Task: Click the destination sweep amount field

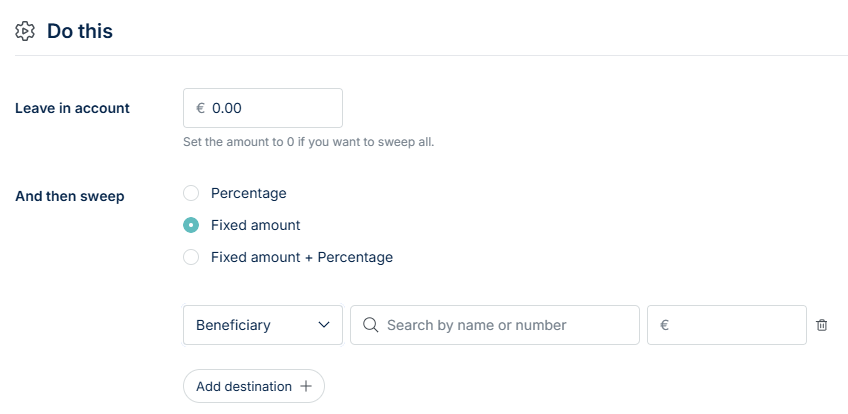Action: [x=735, y=325]
